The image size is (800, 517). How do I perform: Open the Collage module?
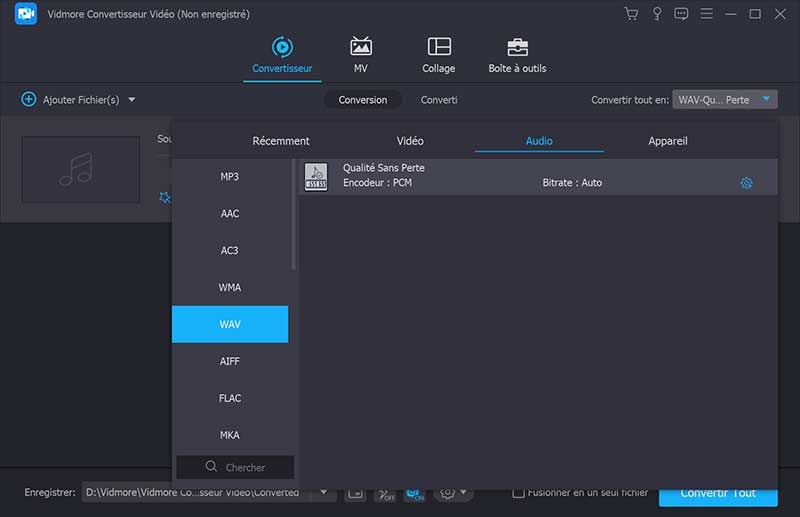pyautogui.click(x=438, y=55)
